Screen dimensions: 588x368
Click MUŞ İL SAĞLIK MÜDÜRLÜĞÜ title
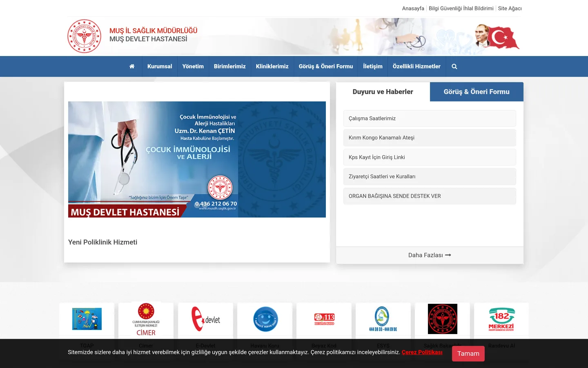[153, 31]
